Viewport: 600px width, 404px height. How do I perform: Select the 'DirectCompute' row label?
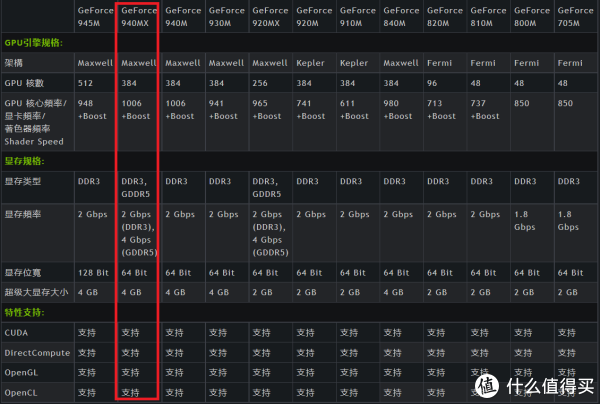[x=37, y=353]
